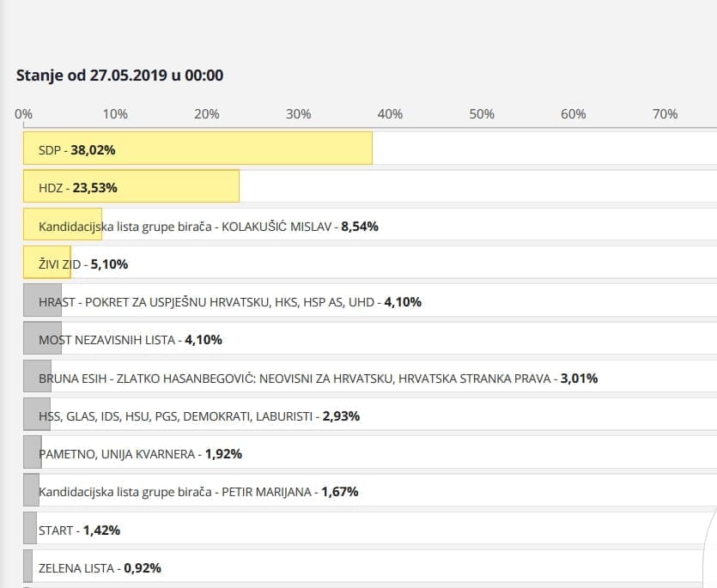Click the 30% axis tick label
The width and height of the screenshot is (717, 588).
click(298, 114)
